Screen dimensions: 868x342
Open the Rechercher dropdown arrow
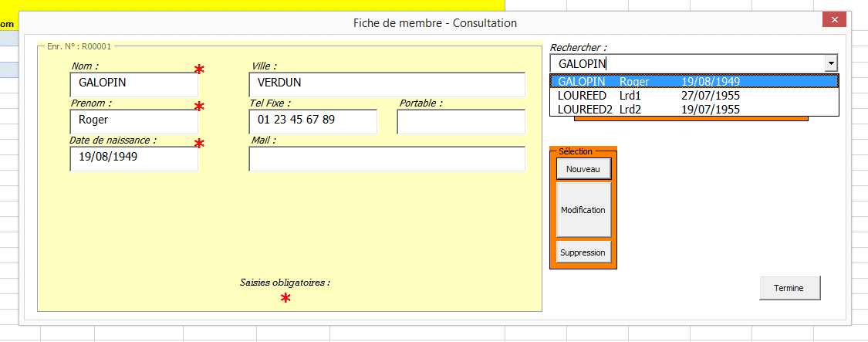831,63
